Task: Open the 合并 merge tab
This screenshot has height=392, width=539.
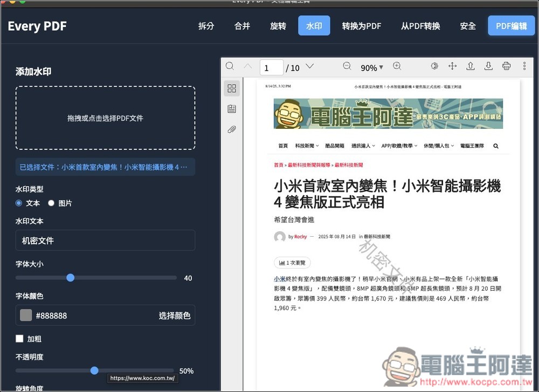Action: click(x=243, y=26)
